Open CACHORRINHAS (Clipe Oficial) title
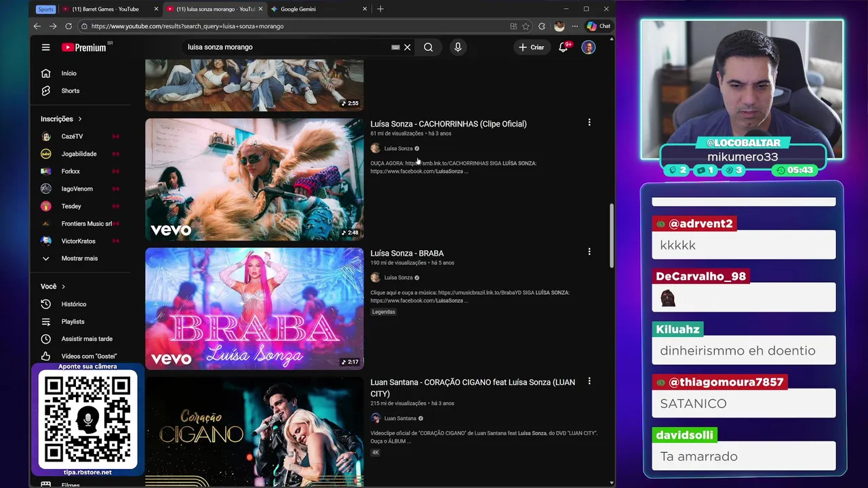The image size is (868, 488). pos(448,124)
